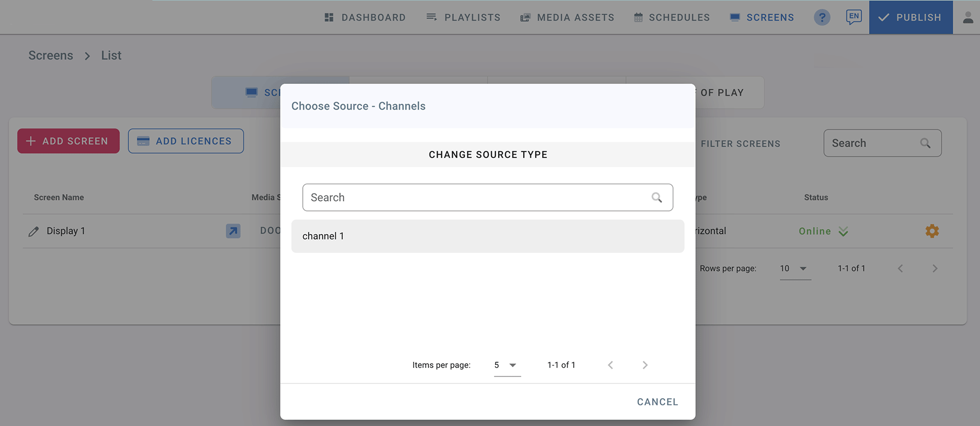Open Items per page dropdown
This screenshot has width=980, height=426.
(507, 365)
